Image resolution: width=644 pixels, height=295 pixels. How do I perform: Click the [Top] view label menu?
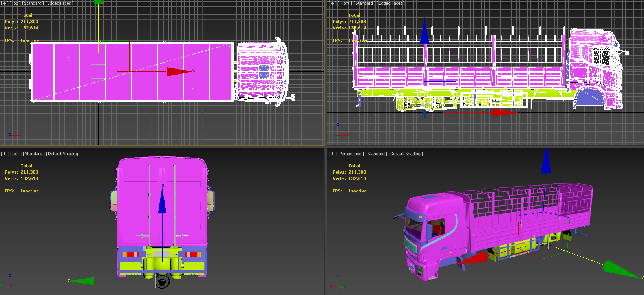pos(15,3)
